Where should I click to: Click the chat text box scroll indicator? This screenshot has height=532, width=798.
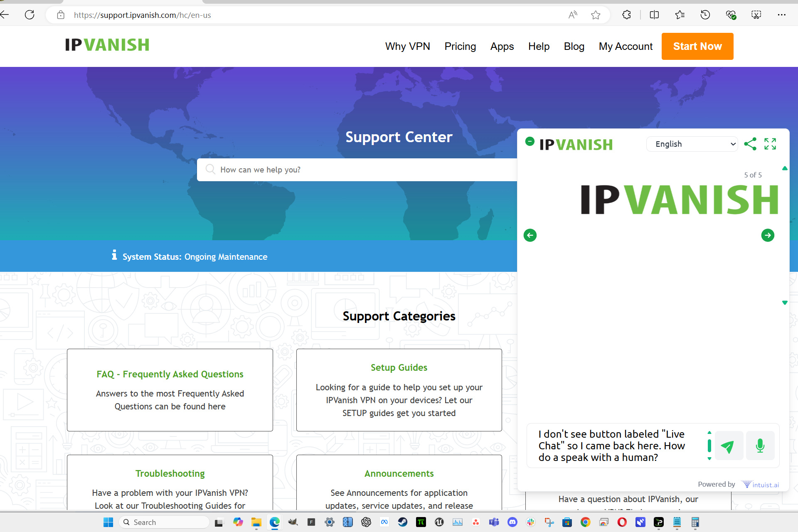pyautogui.click(x=709, y=446)
